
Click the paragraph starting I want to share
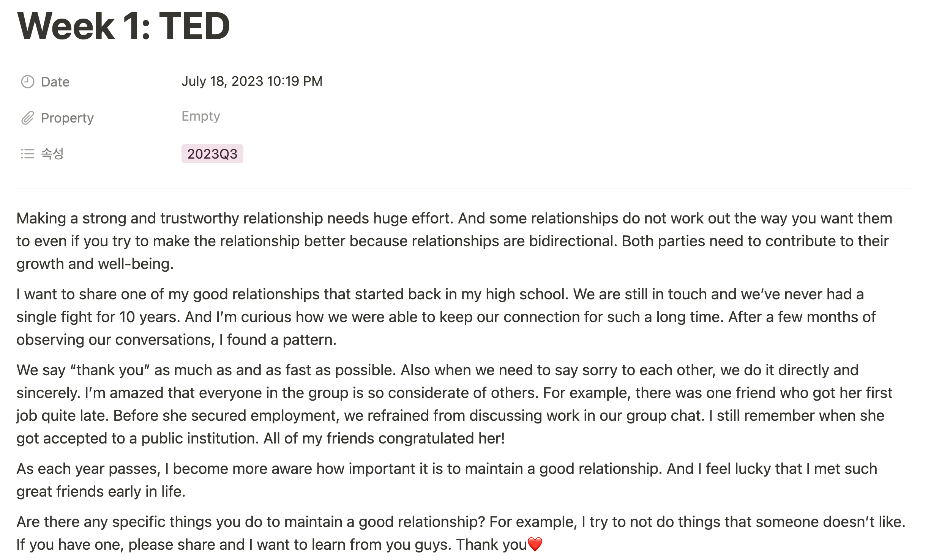point(446,317)
